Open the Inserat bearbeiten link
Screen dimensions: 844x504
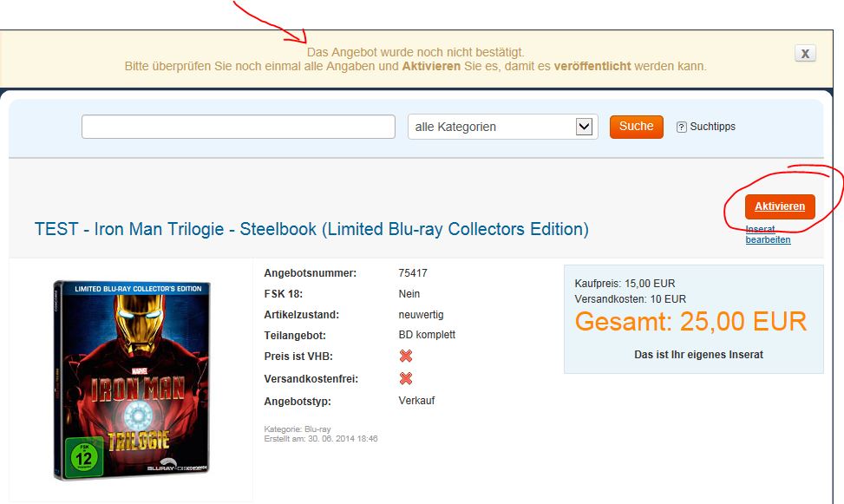pos(769,234)
